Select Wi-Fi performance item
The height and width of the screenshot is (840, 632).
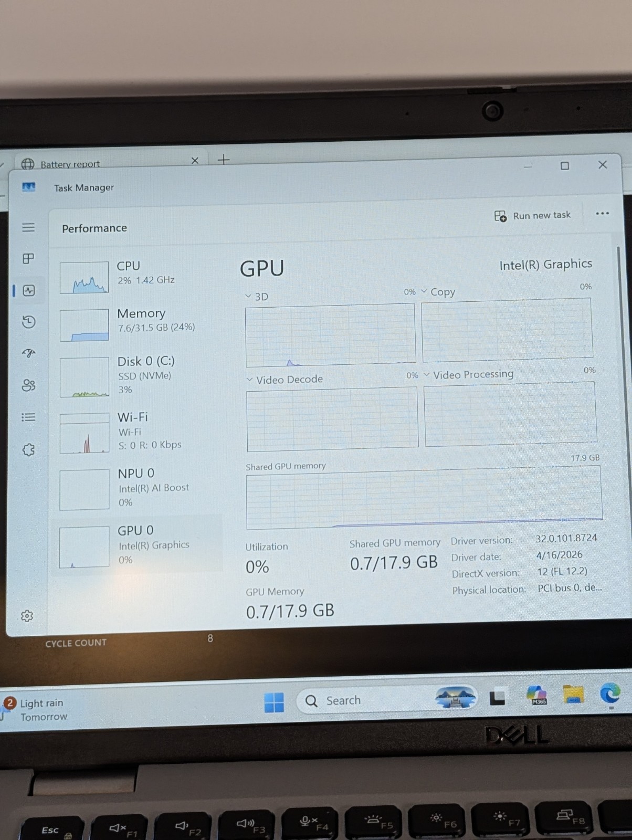click(138, 432)
